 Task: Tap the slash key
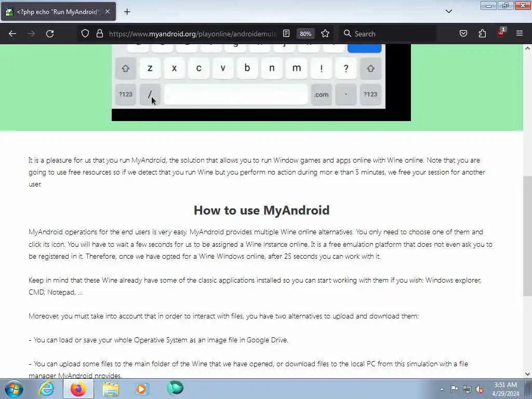[150, 95]
